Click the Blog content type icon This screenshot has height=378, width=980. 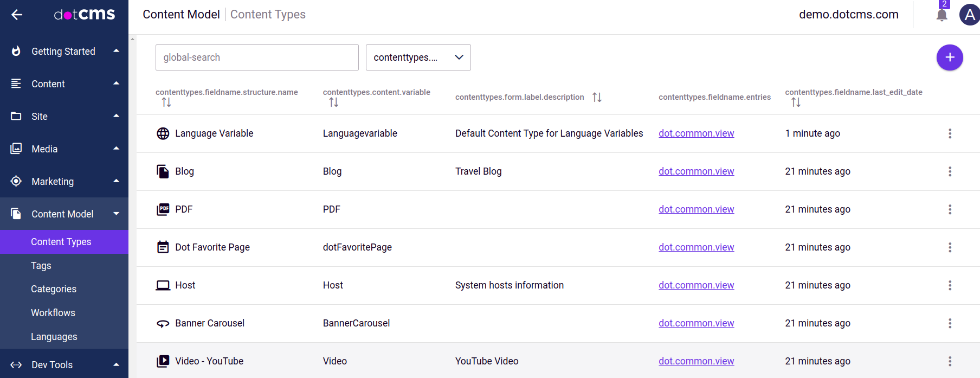pyautogui.click(x=163, y=171)
